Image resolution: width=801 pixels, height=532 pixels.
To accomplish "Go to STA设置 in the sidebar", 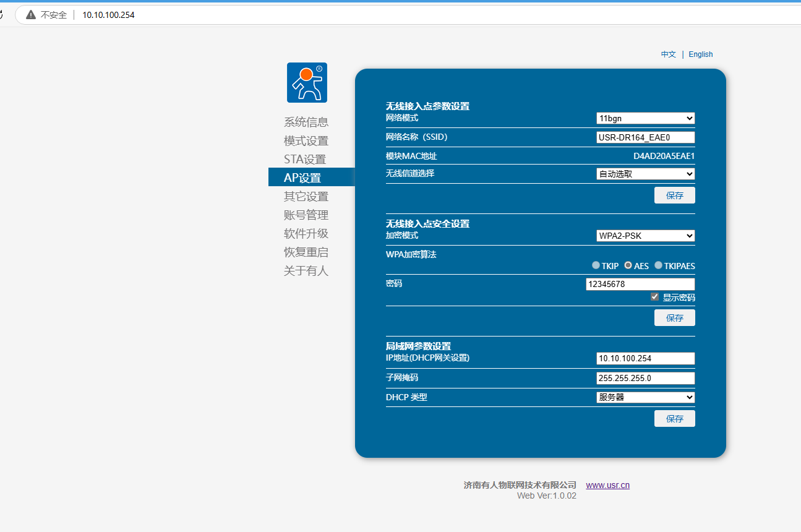I will click(x=305, y=159).
